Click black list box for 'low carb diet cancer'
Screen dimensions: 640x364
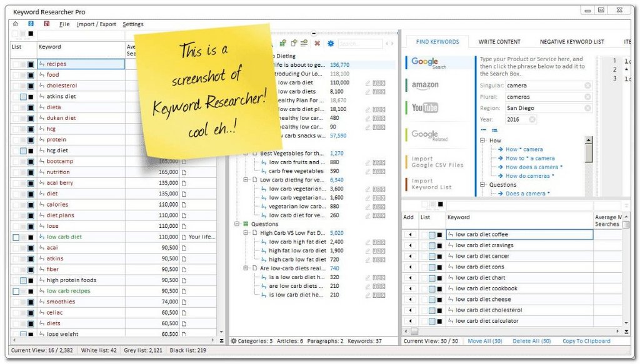[439, 257]
